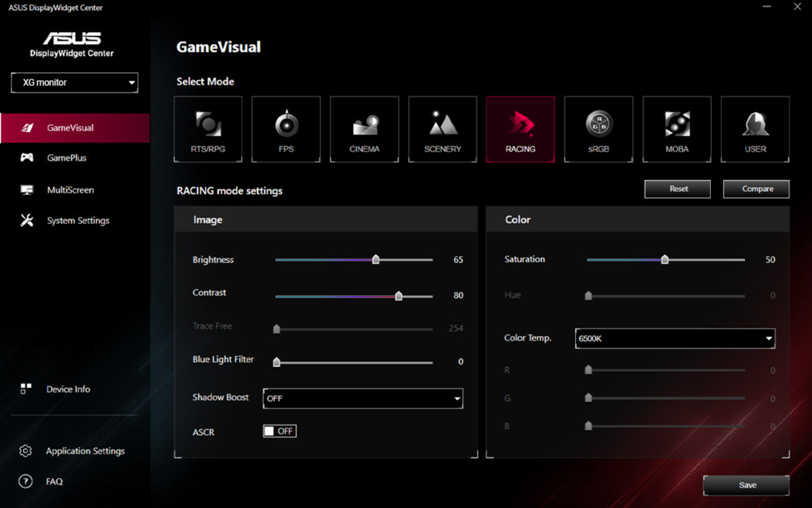Screen dimensions: 812x508
Task: Toggle the ASCR switch on
Action: point(280,431)
